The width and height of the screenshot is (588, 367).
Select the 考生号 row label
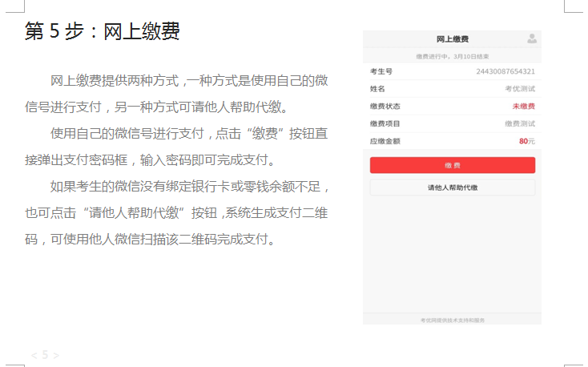click(x=381, y=71)
